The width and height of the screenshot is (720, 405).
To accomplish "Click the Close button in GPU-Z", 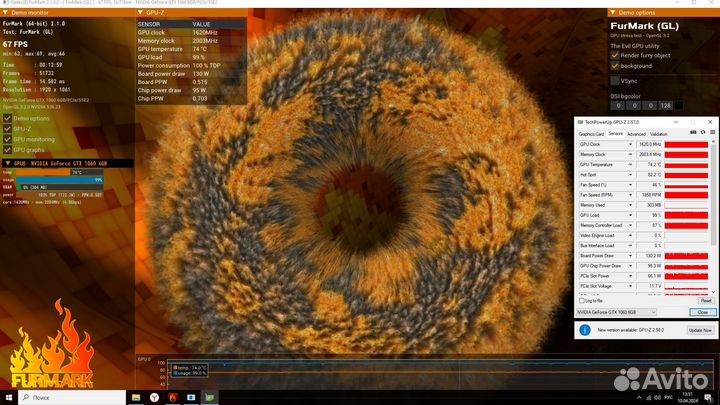I will point(702,312).
